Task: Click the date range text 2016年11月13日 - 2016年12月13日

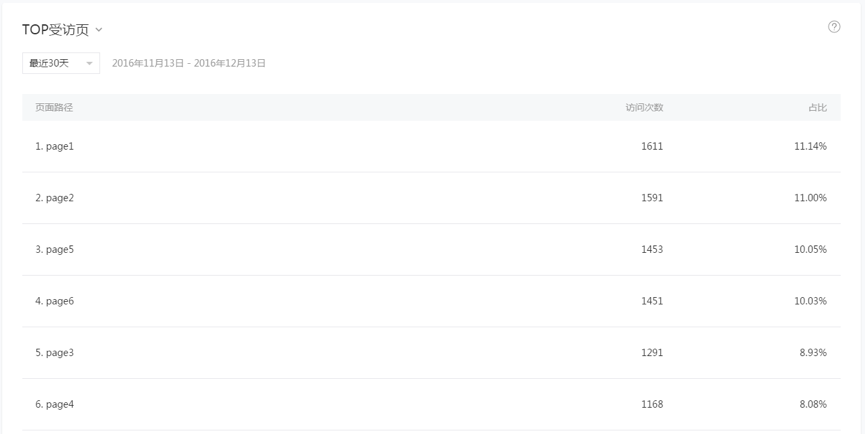Action: click(189, 63)
